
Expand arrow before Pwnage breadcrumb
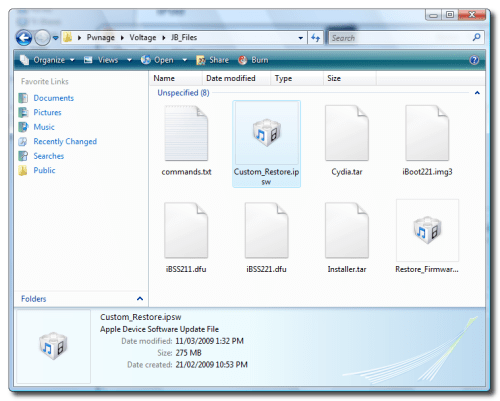pyautogui.click(x=79, y=38)
